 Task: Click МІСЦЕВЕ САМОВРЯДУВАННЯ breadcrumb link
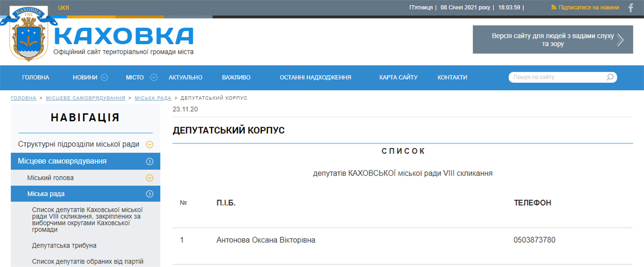pos(86,98)
